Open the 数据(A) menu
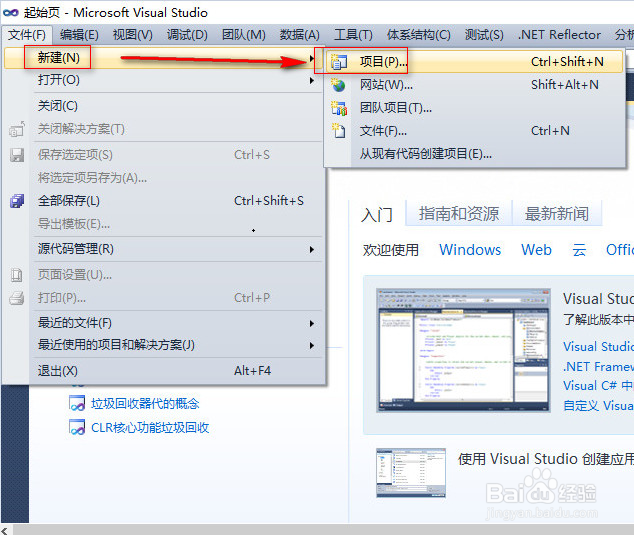The width and height of the screenshot is (634, 535). pos(300,35)
